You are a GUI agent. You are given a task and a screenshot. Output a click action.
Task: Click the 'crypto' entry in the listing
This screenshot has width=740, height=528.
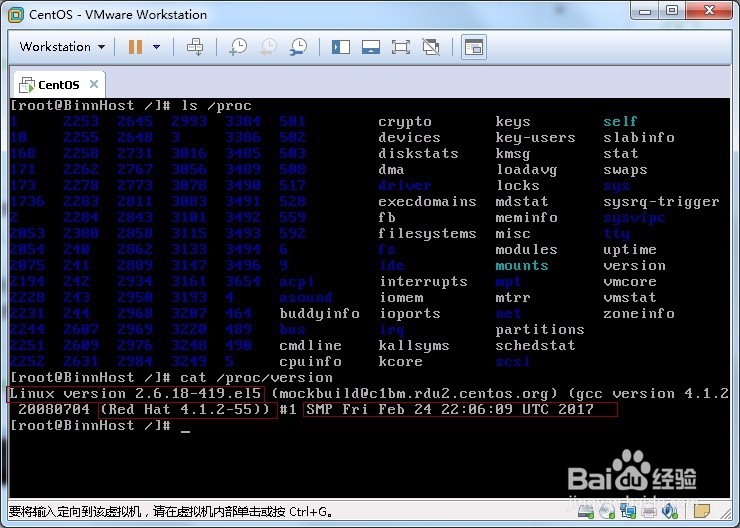click(x=405, y=122)
